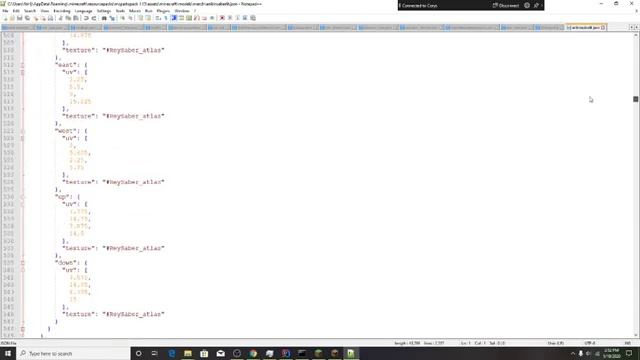Open the Edit menu
Screen dimensions: 640x360
point(16,11)
